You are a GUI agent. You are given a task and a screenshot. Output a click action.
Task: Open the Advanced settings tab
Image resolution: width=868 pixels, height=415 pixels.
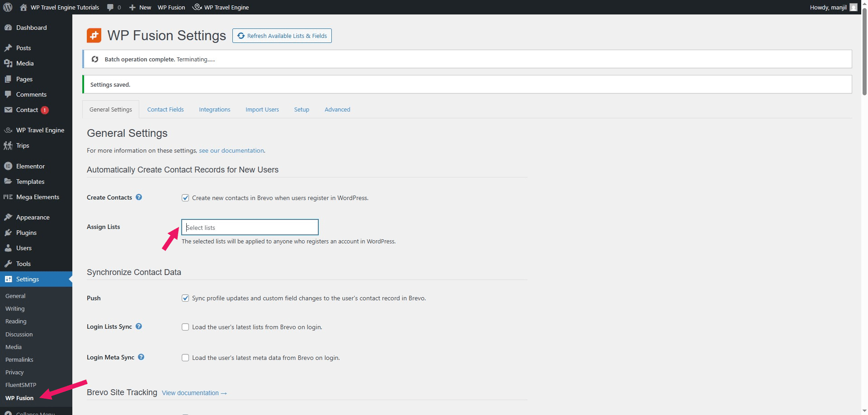(337, 109)
